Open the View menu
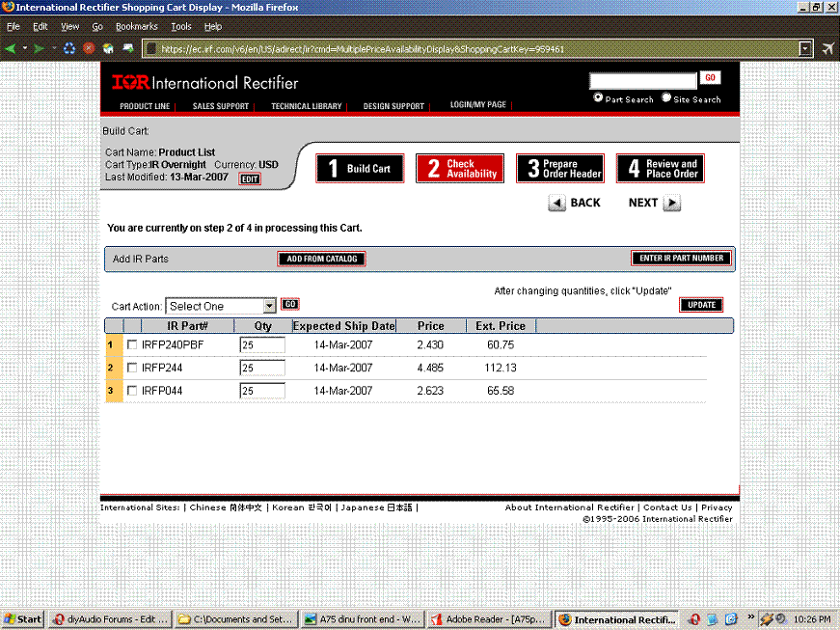 (x=69, y=26)
